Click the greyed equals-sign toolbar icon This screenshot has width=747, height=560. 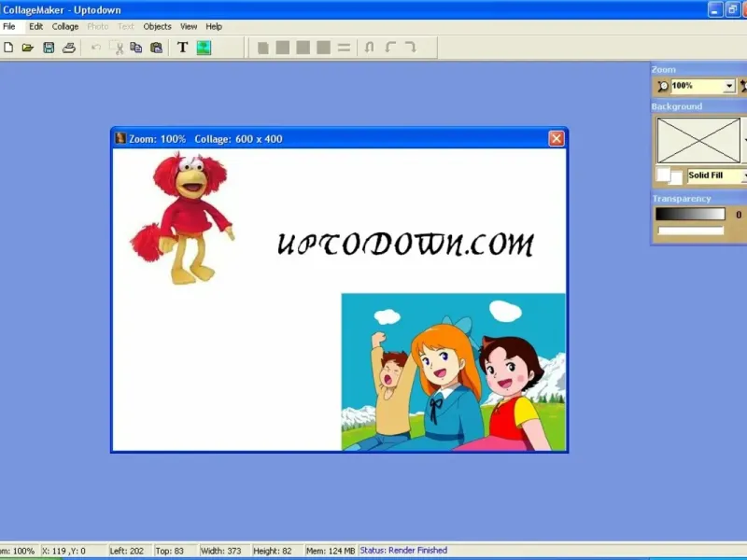tap(344, 48)
